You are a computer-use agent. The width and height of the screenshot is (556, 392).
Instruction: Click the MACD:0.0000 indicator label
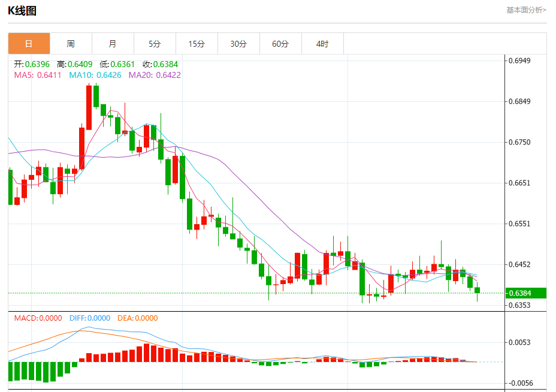coord(38,318)
